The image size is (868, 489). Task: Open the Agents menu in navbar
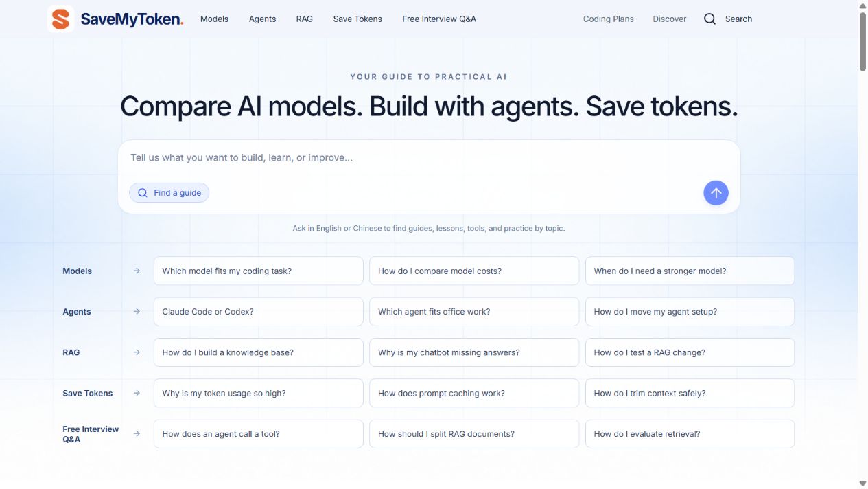pyautogui.click(x=262, y=19)
